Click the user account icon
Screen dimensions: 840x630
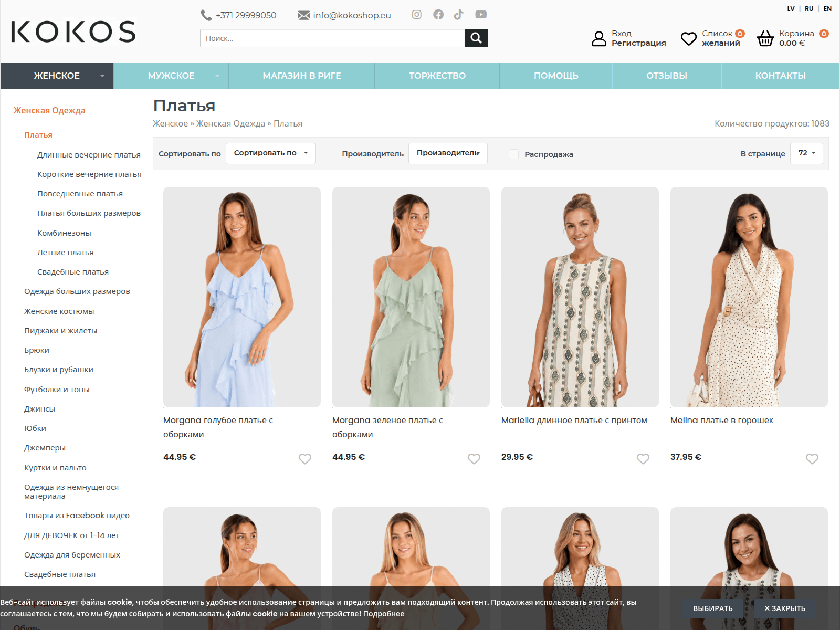click(x=599, y=38)
